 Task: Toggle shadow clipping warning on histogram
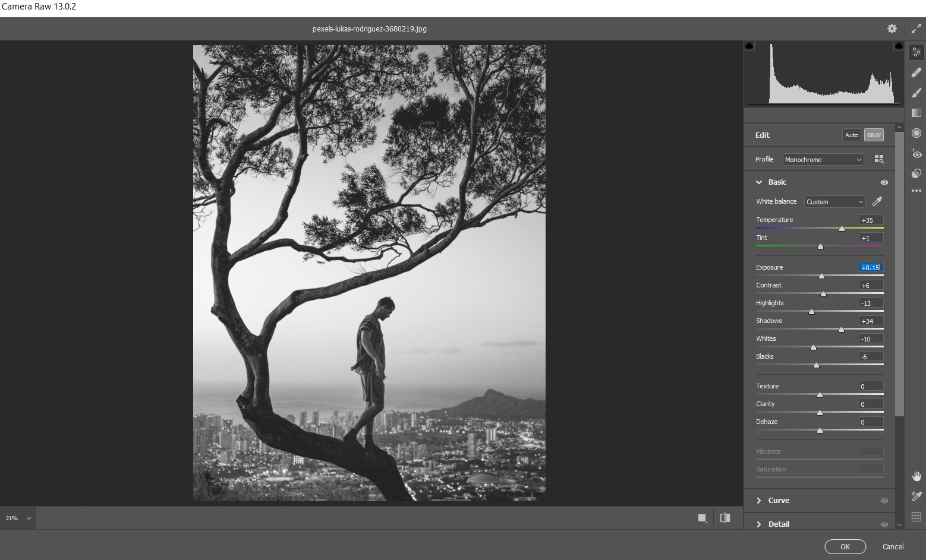pos(749,45)
